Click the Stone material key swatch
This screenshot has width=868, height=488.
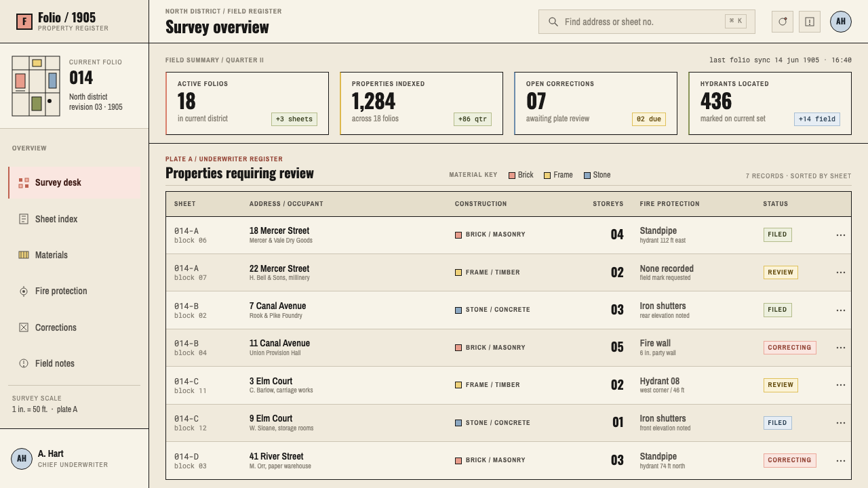pos(587,176)
